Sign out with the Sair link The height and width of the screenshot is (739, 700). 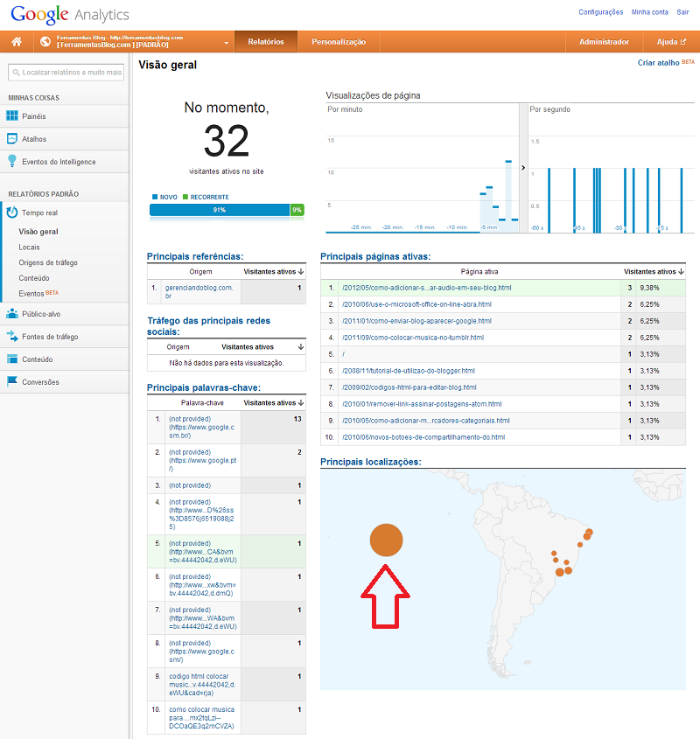pos(682,12)
